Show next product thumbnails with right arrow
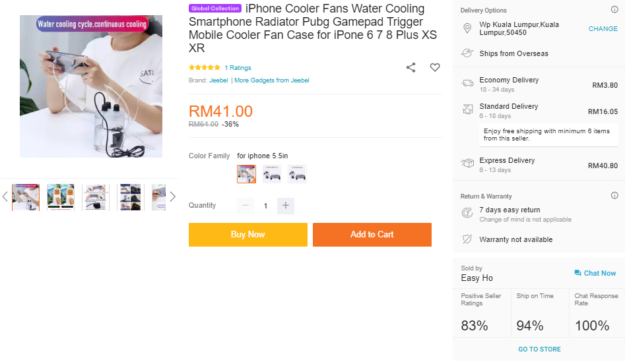Screen dimensions: 625x364 (173, 197)
